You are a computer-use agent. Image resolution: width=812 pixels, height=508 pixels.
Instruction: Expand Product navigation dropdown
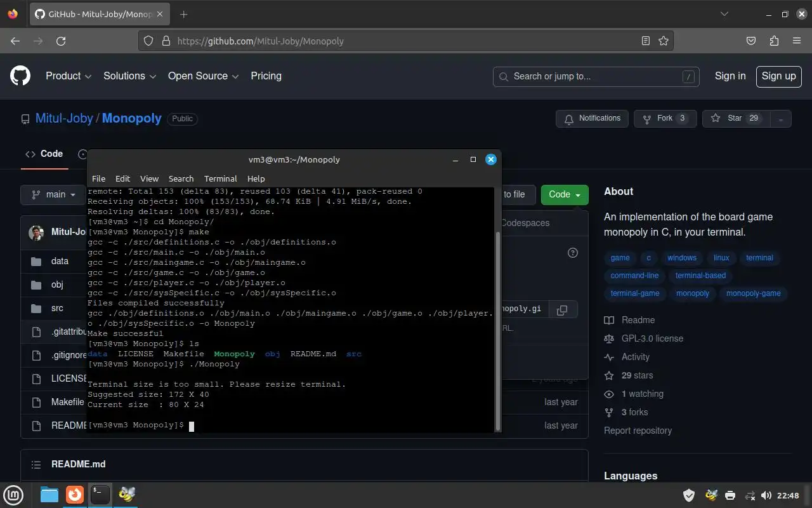pyautogui.click(x=69, y=76)
